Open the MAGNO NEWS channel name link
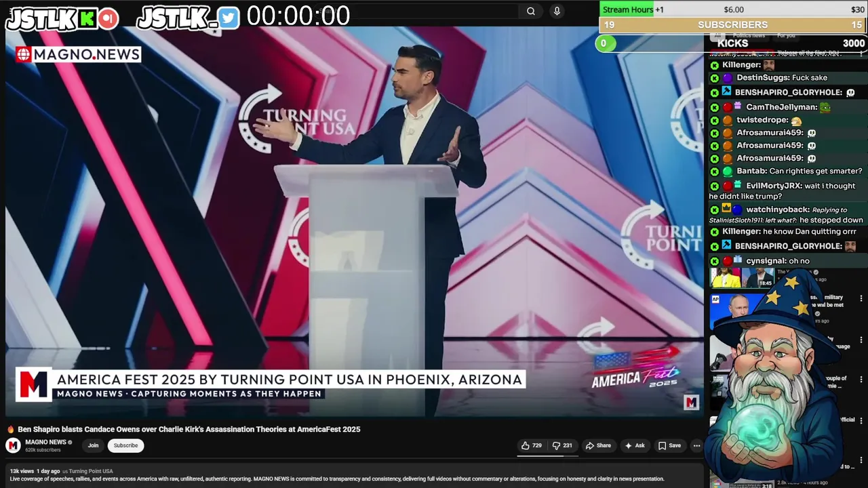 pyautogui.click(x=45, y=442)
